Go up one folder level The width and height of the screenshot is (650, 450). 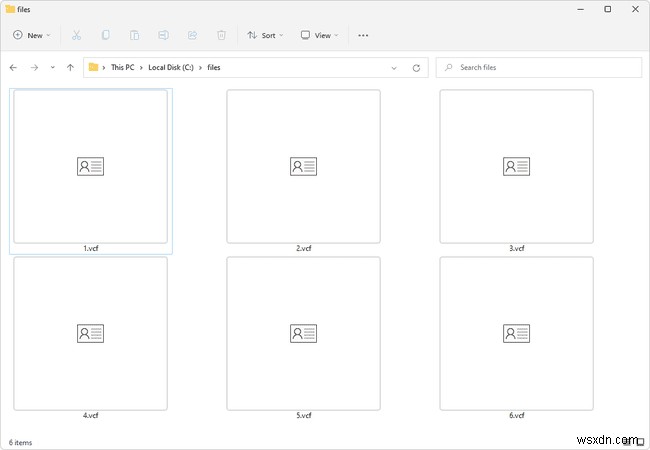(69, 68)
